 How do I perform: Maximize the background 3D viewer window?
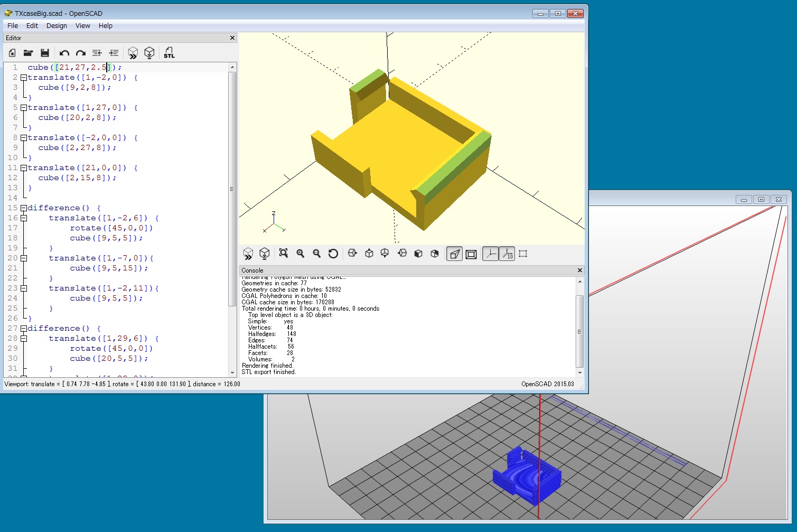click(x=761, y=199)
